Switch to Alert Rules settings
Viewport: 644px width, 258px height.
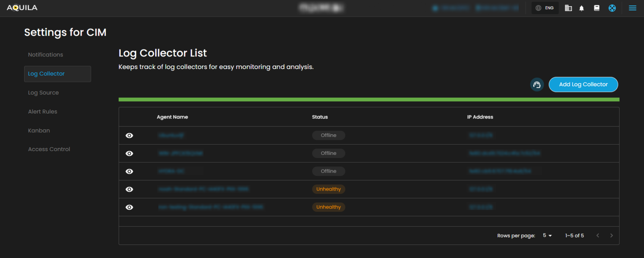click(43, 112)
